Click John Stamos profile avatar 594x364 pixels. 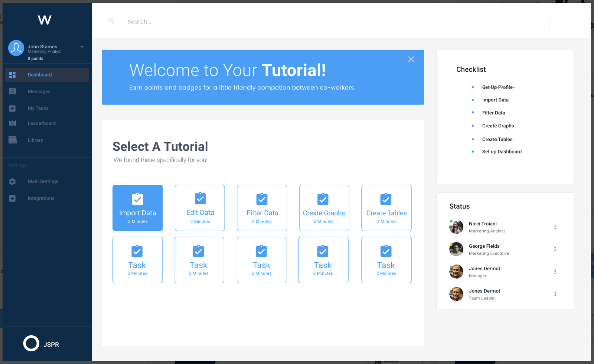click(16, 48)
